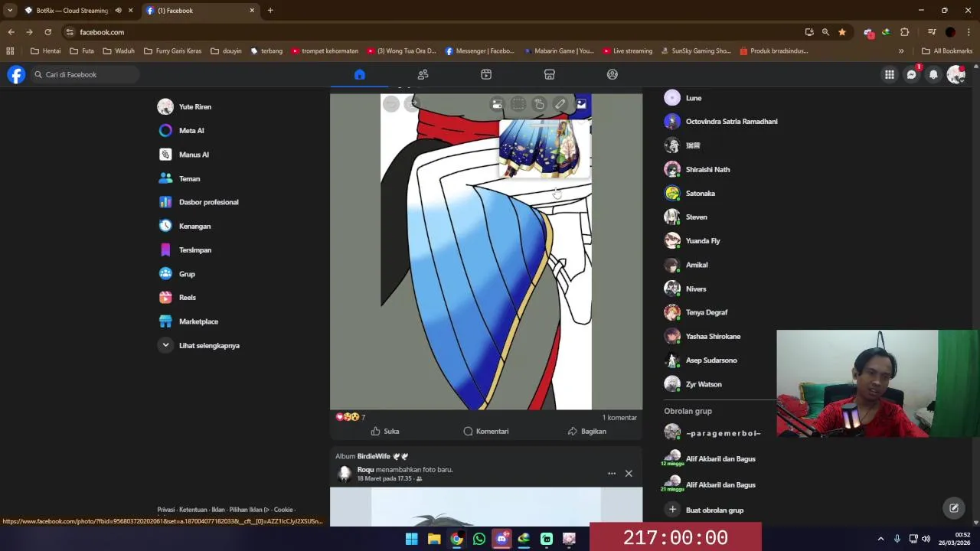Viewport: 980px width, 551px height.
Task: Open the notifications bell icon
Action: click(x=933, y=74)
